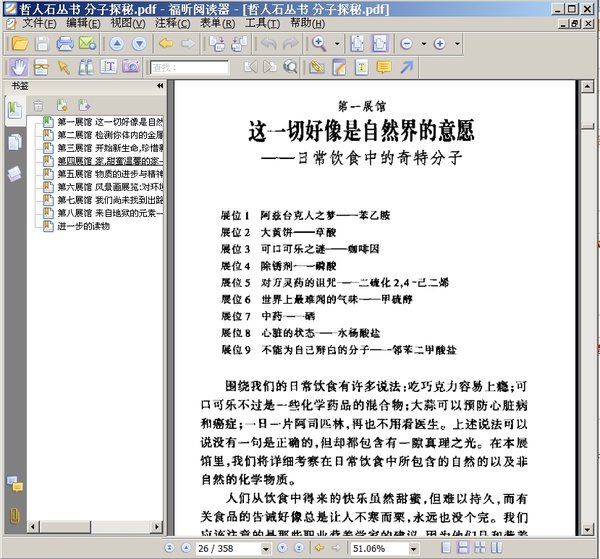This screenshot has height=559, width=600.
Task: Add a comment note with speech bubble icon
Action: pyautogui.click(x=384, y=67)
